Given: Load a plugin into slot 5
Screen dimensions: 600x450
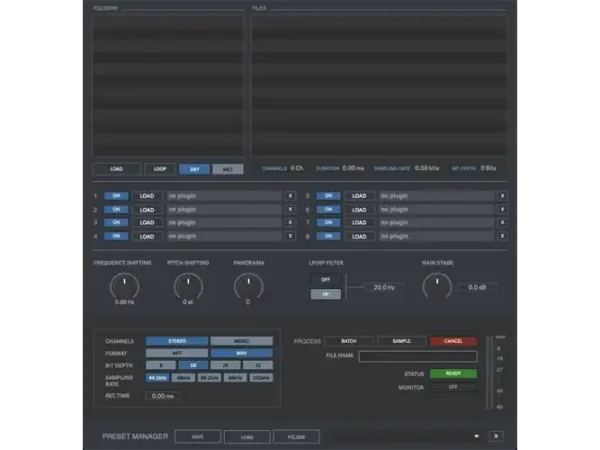Looking at the screenshot, I should tap(359, 196).
